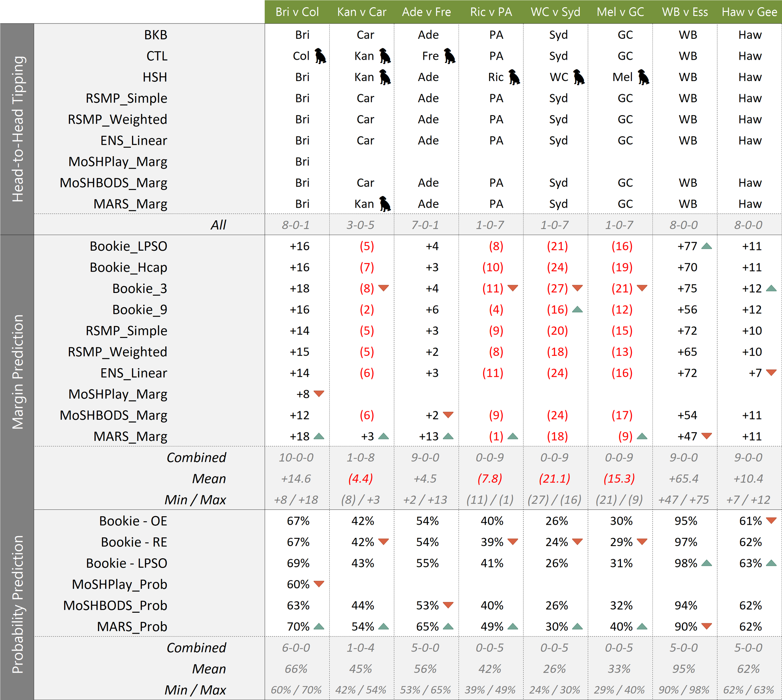Click the Probability Prediction section label
782x700 pixels.
[18, 604]
